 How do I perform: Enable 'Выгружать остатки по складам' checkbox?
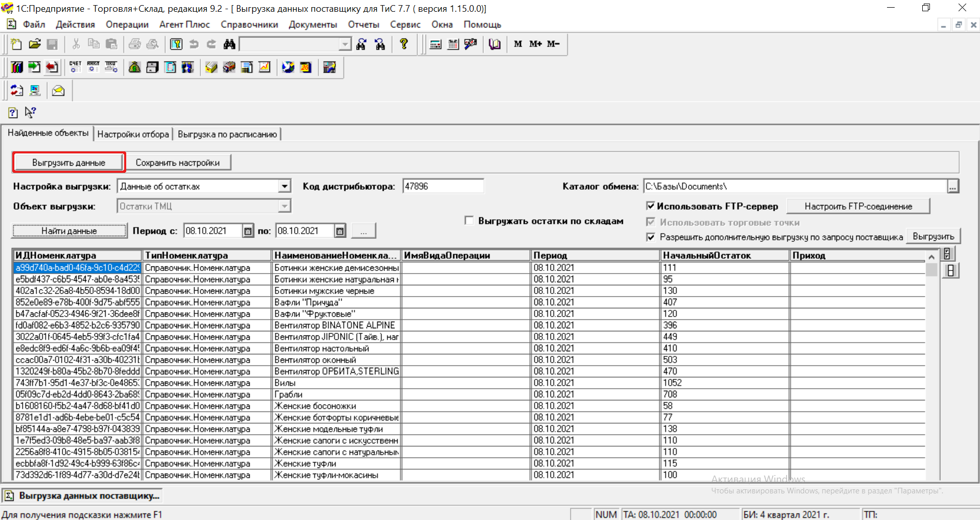[x=469, y=221]
